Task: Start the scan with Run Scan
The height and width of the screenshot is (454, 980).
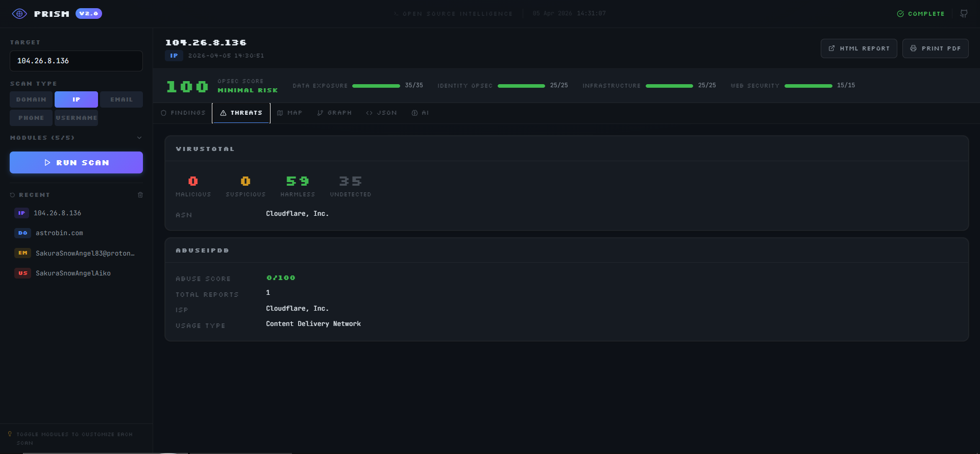Action: click(x=76, y=162)
